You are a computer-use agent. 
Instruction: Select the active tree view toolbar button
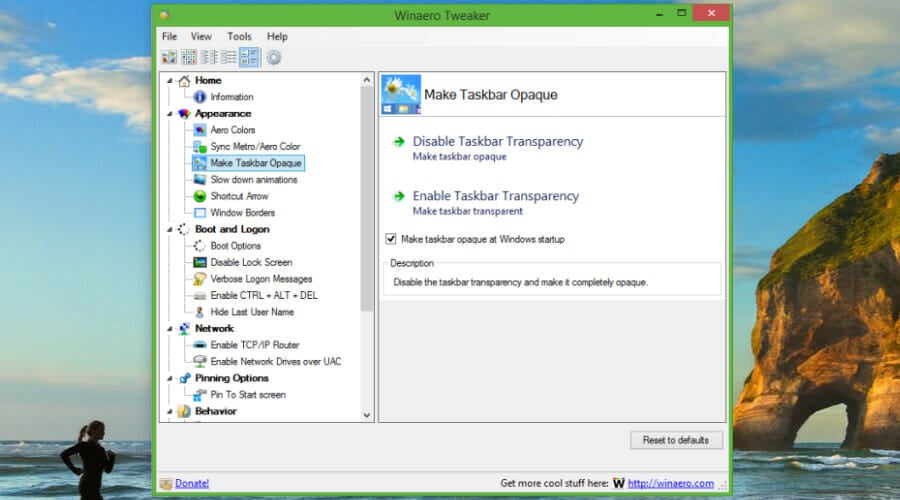249,57
